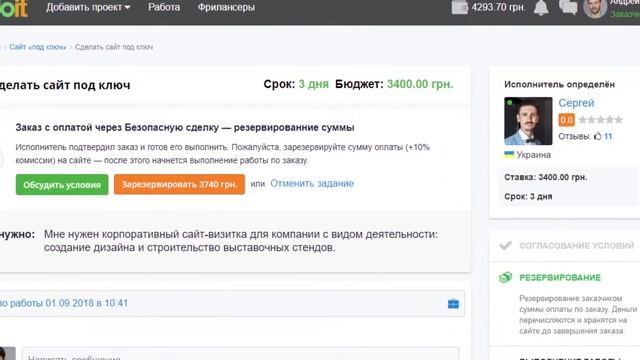Click the Обсудить условия green button

[62, 184]
